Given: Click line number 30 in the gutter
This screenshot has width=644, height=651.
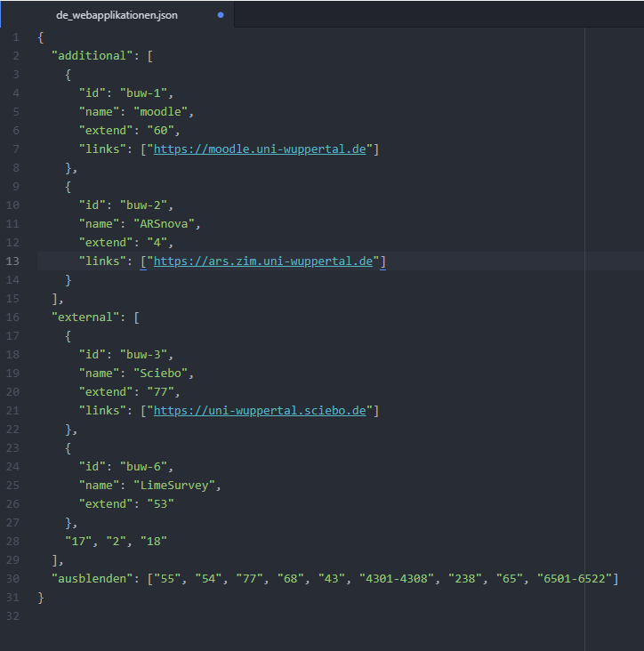Looking at the screenshot, I should coord(12,579).
